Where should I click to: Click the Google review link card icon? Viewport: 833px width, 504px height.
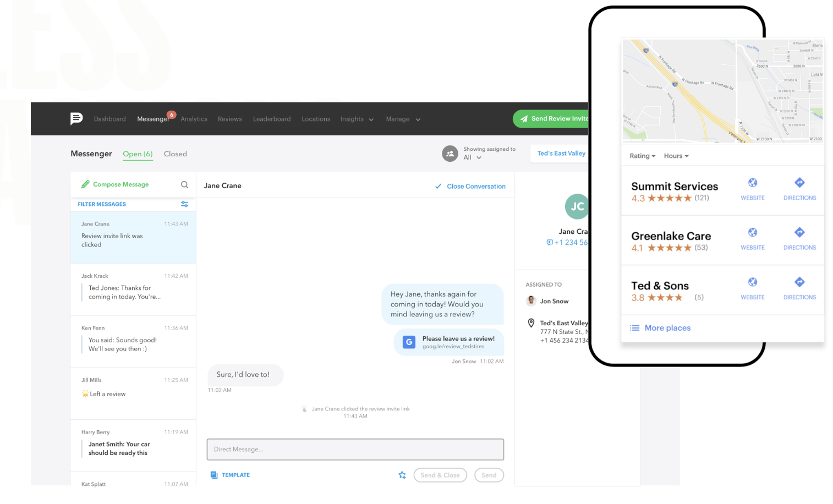point(409,342)
